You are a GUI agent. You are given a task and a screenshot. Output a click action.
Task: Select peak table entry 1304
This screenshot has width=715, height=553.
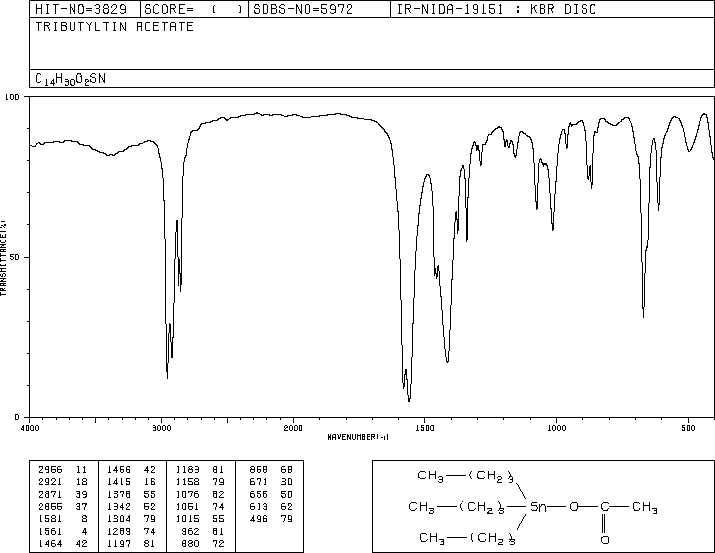pyautogui.click(x=119, y=519)
